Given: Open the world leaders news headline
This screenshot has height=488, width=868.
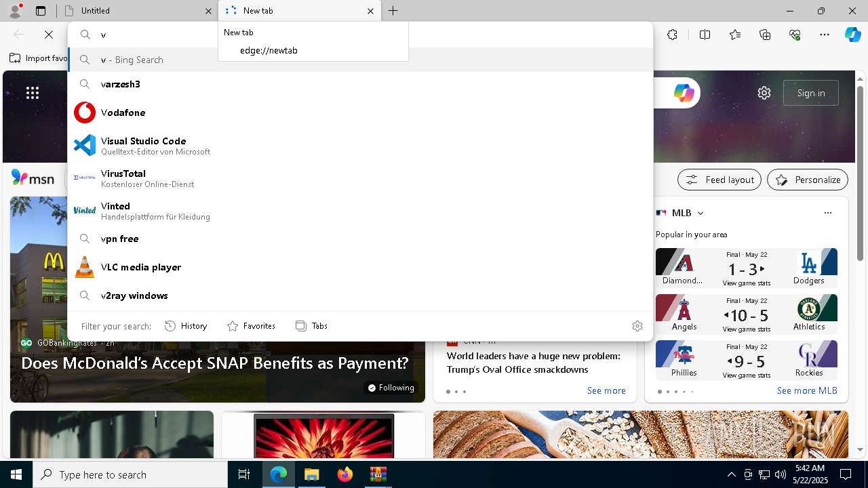Looking at the screenshot, I should 534,363.
